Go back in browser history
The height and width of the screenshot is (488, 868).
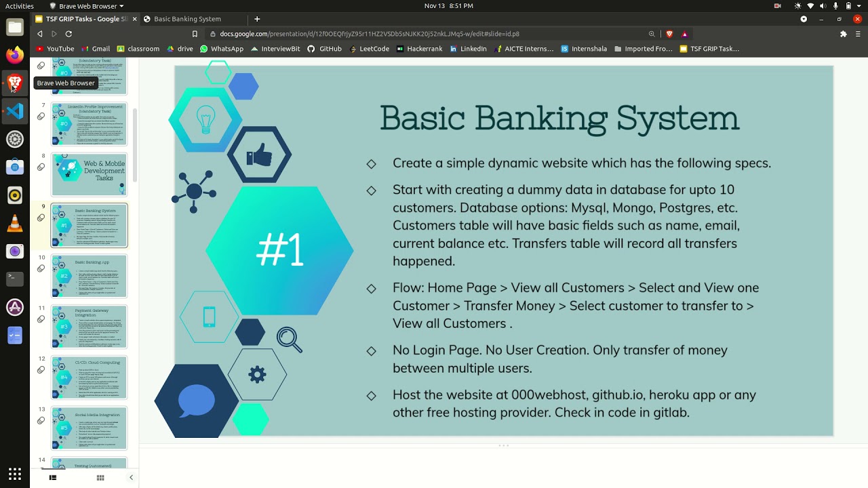tap(39, 34)
